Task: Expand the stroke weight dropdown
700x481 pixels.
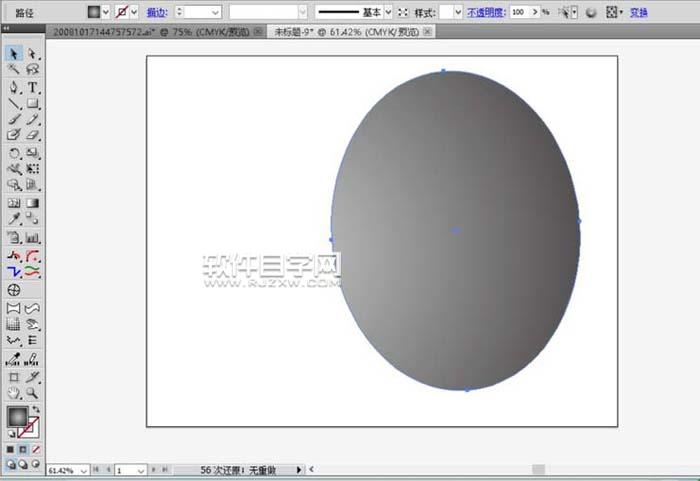Action: point(216,13)
